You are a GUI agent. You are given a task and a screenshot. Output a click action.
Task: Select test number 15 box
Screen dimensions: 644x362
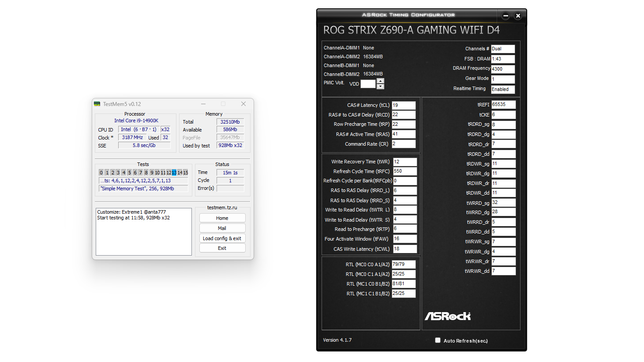tap(186, 173)
